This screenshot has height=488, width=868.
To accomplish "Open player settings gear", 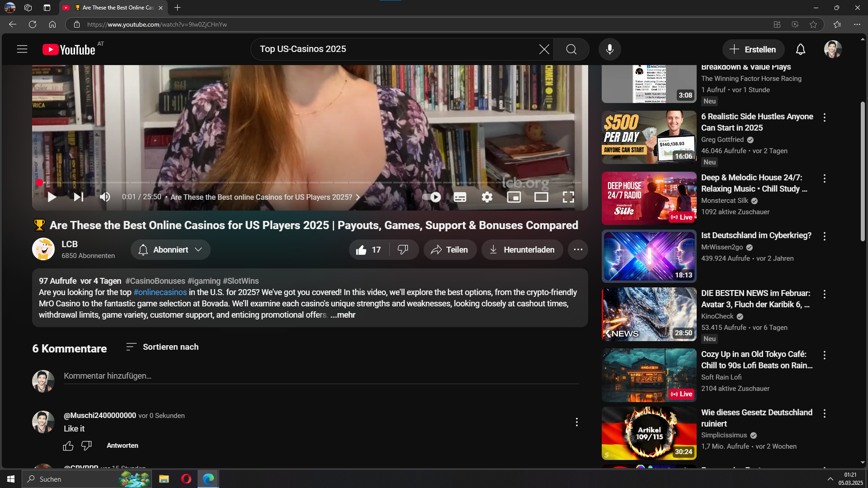I will pyautogui.click(x=487, y=197).
